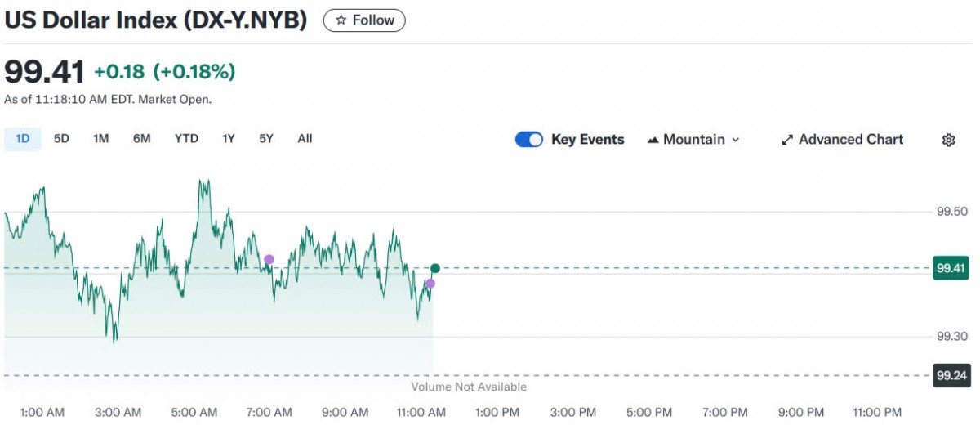Click the 99.41 current price label
This screenshot has height=434, width=980.
click(951, 267)
